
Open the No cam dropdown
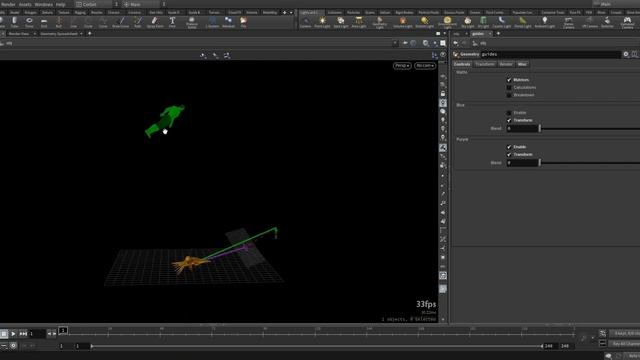pos(425,66)
